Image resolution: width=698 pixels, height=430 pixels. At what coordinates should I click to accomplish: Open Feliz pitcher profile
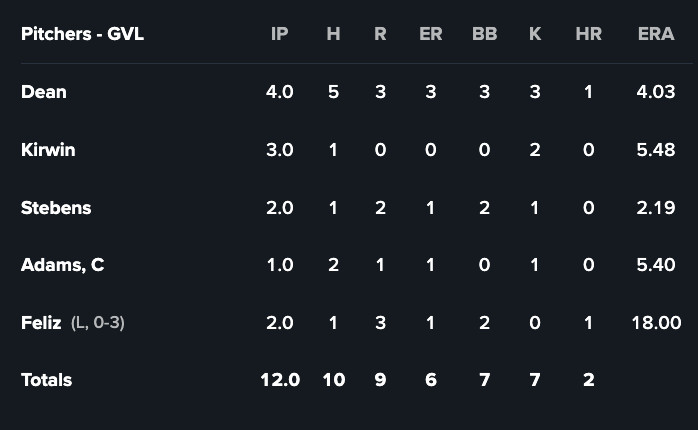coord(41,323)
